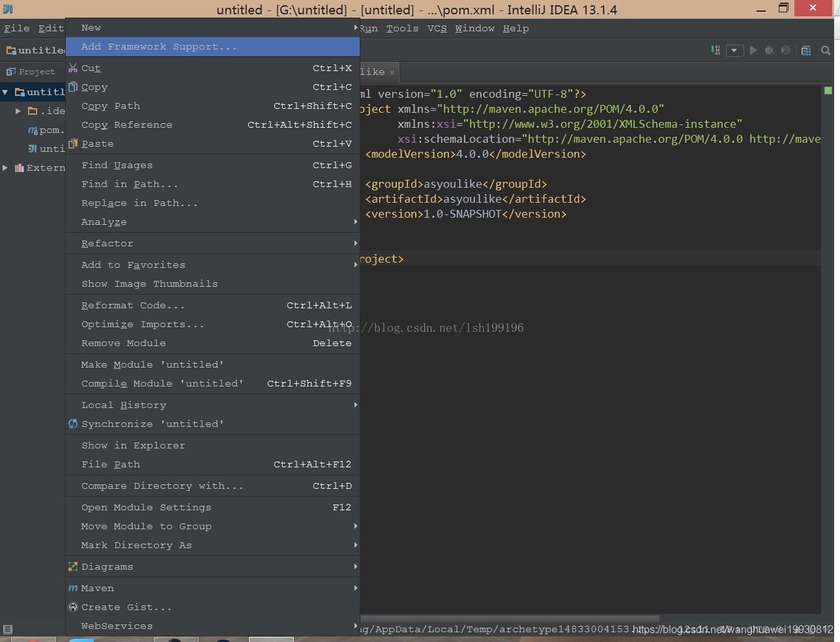Open Module Settings from context menu
This screenshot has width=840, height=642.
(213, 507)
